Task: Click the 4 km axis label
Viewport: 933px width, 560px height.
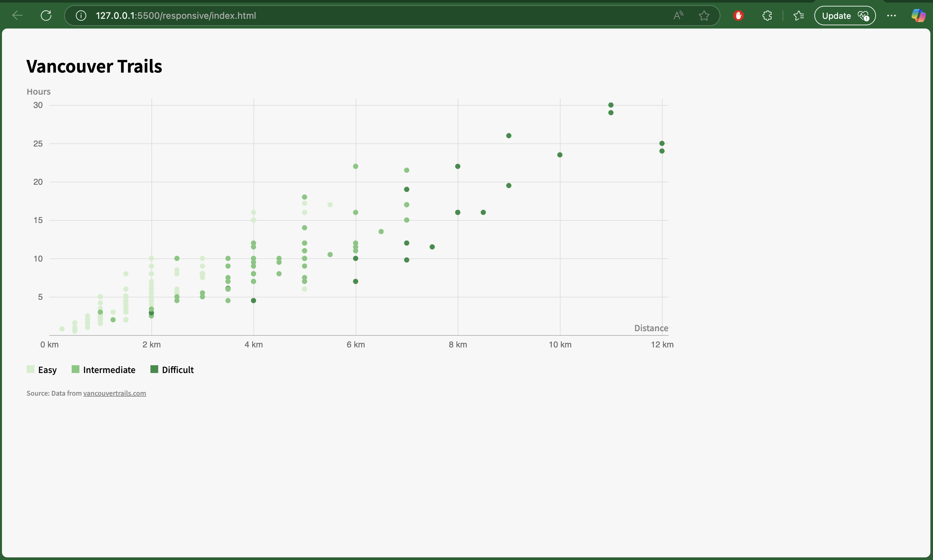Action: coord(254,344)
